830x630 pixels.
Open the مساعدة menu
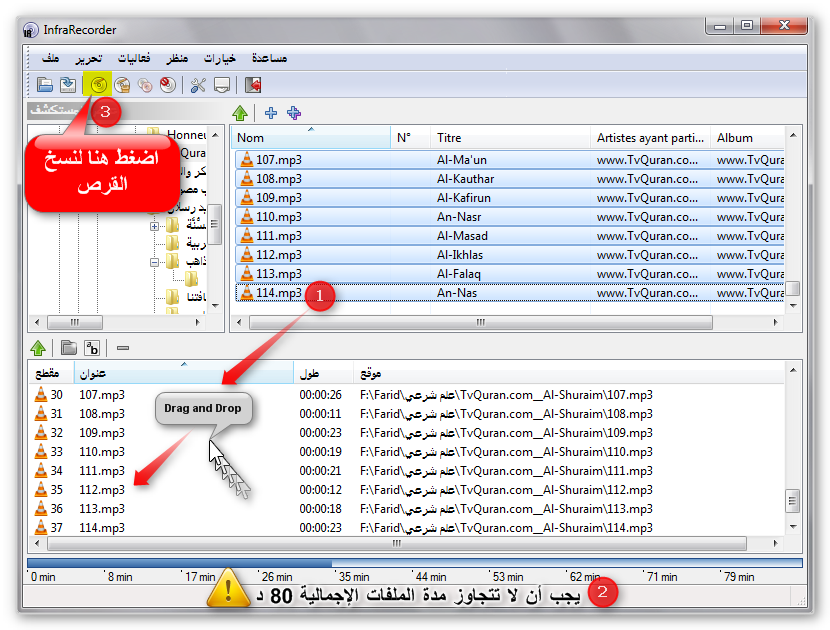click(x=269, y=58)
